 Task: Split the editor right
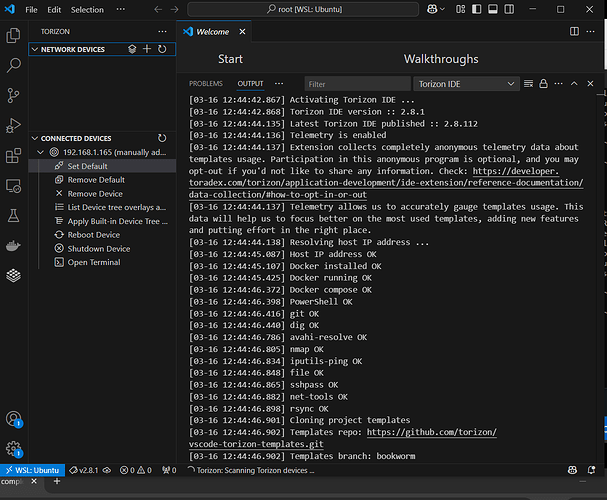574,31
